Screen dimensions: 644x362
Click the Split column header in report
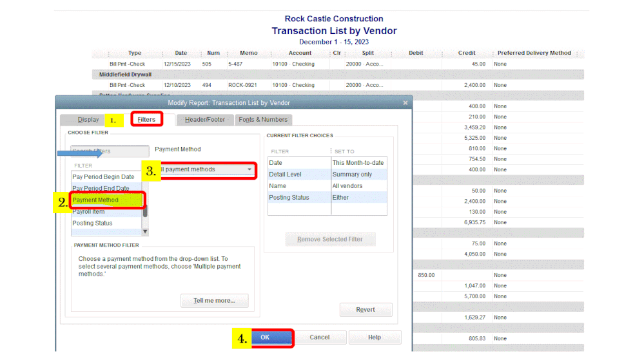point(368,53)
